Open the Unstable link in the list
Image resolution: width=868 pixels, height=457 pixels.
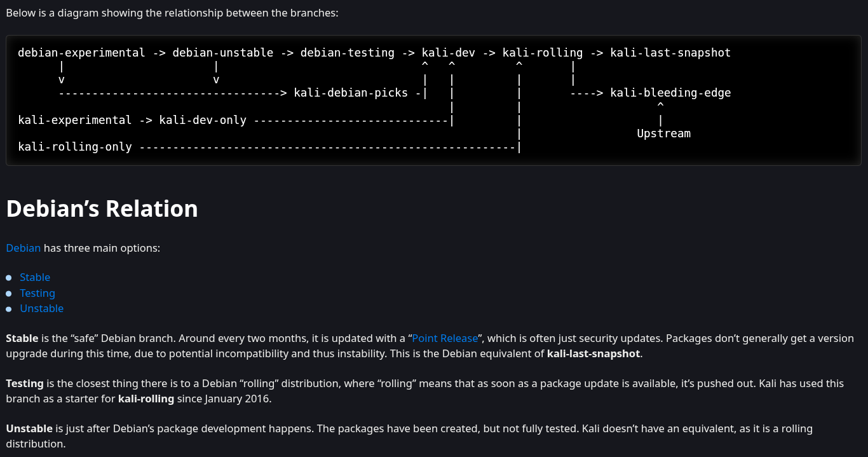pyautogui.click(x=41, y=308)
